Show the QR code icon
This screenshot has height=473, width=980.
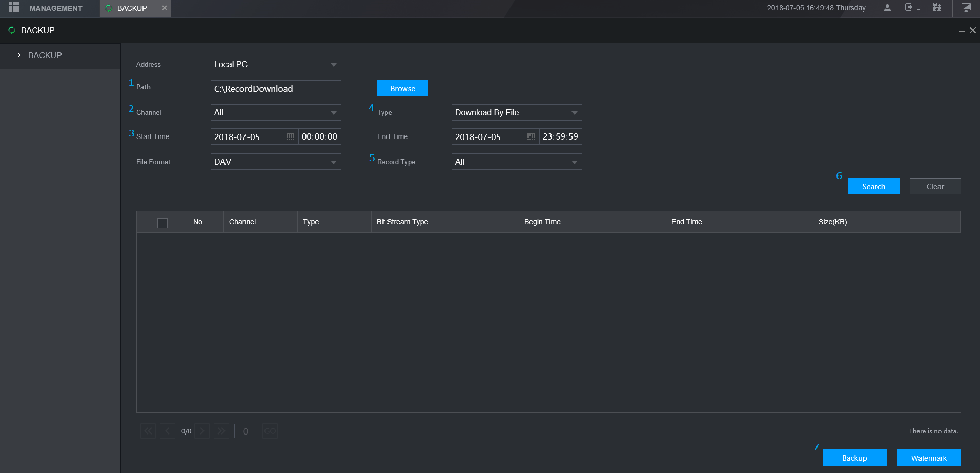(x=937, y=7)
